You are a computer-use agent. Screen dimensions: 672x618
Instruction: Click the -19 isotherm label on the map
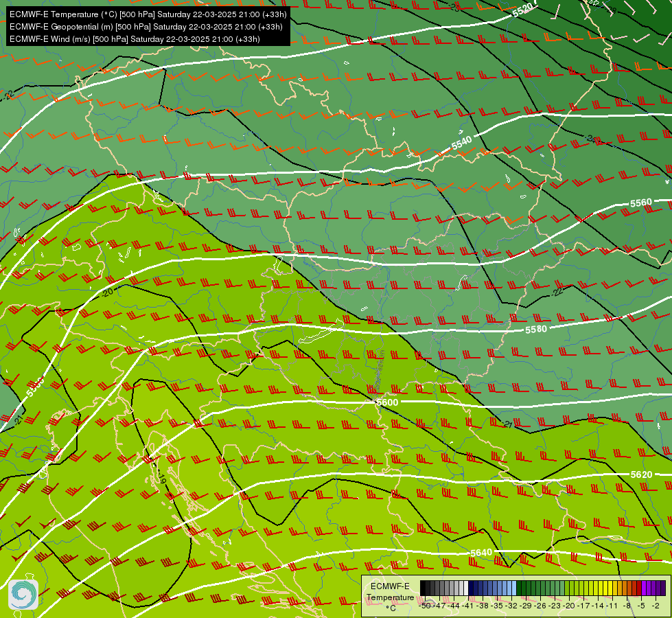(x=161, y=479)
